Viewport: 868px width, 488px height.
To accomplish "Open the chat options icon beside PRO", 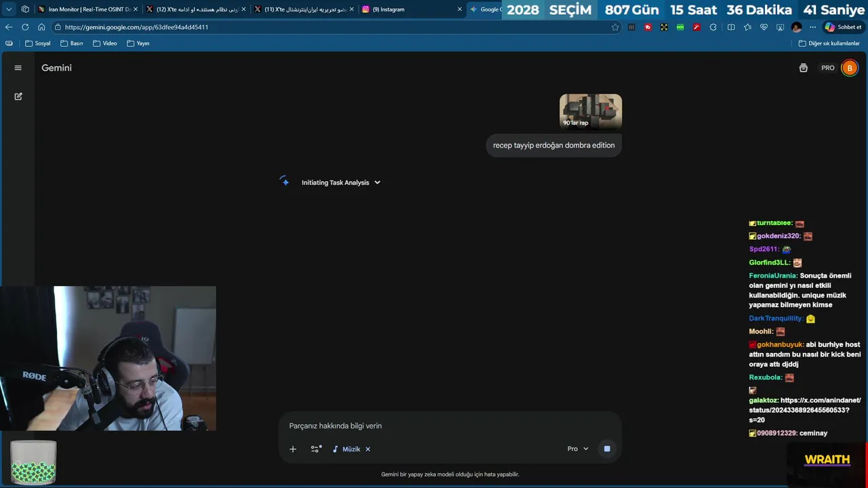I will 804,68.
